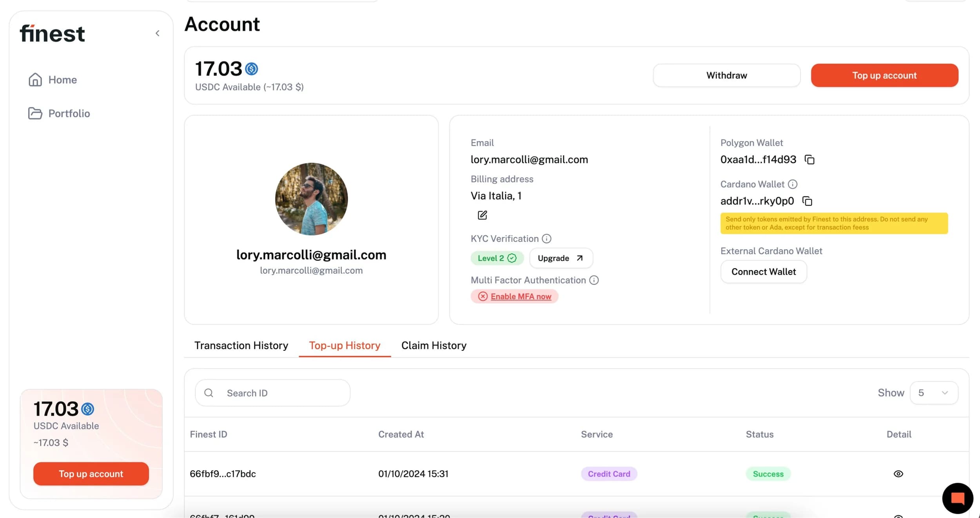
Task: Copy the Polygon Wallet address
Action: (809, 159)
